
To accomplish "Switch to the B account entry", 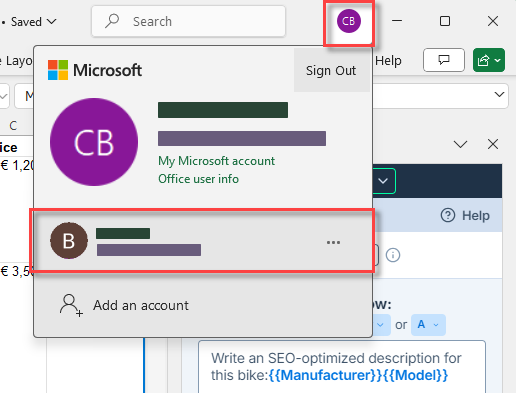I will [202, 241].
